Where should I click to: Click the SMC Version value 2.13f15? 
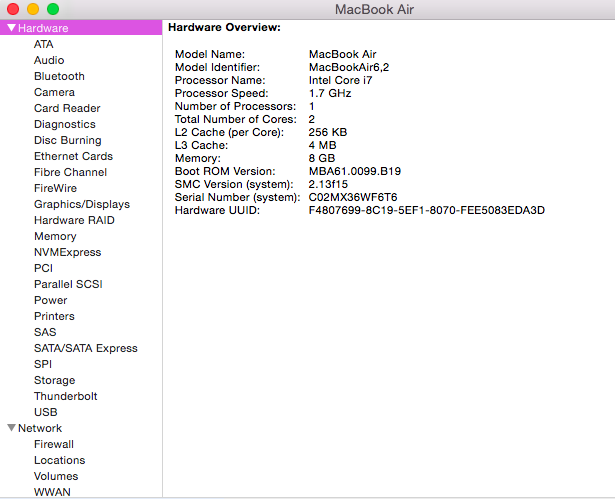click(328, 184)
